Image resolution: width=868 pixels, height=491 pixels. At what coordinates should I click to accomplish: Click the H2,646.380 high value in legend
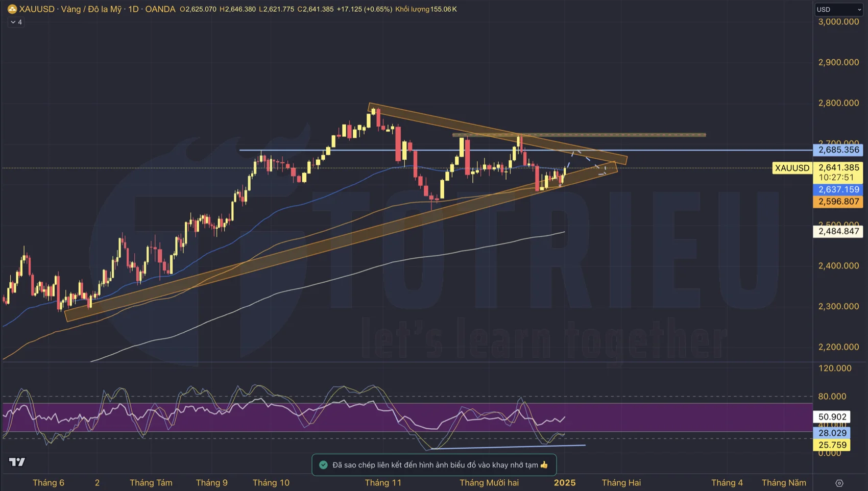coord(237,9)
